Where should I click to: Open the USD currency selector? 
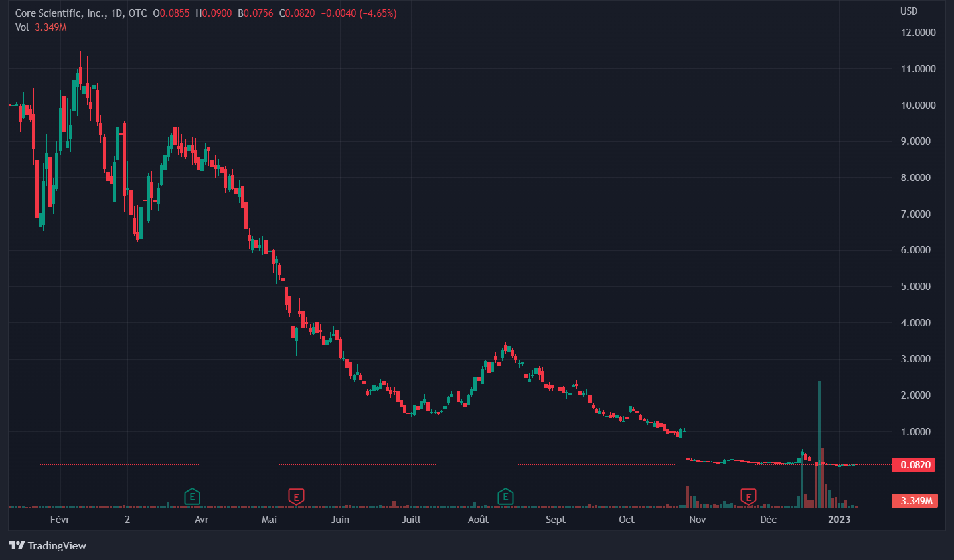pyautogui.click(x=908, y=11)
